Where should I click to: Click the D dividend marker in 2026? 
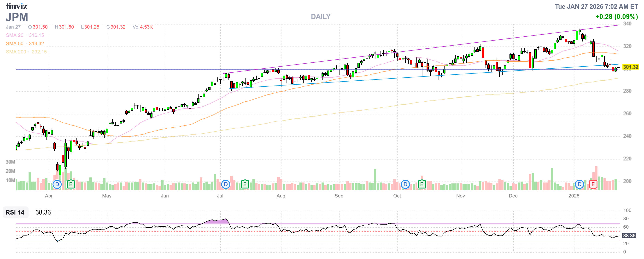(x=579, y=185)
